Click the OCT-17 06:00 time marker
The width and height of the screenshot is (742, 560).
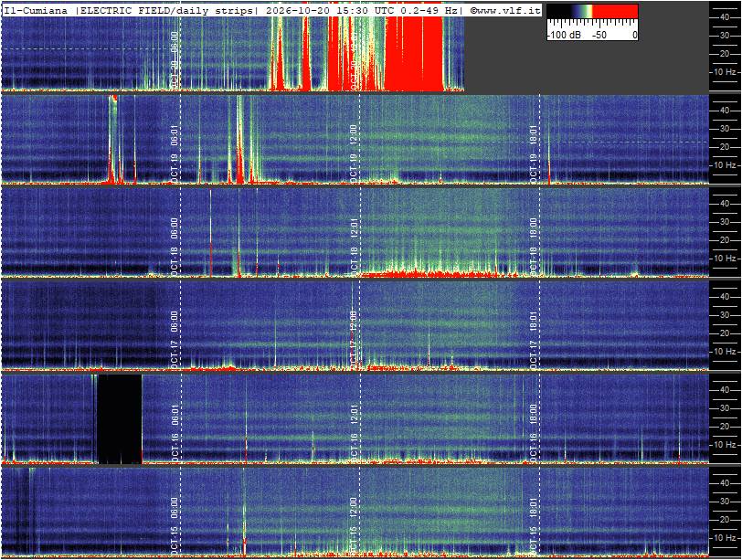(175, 340)
